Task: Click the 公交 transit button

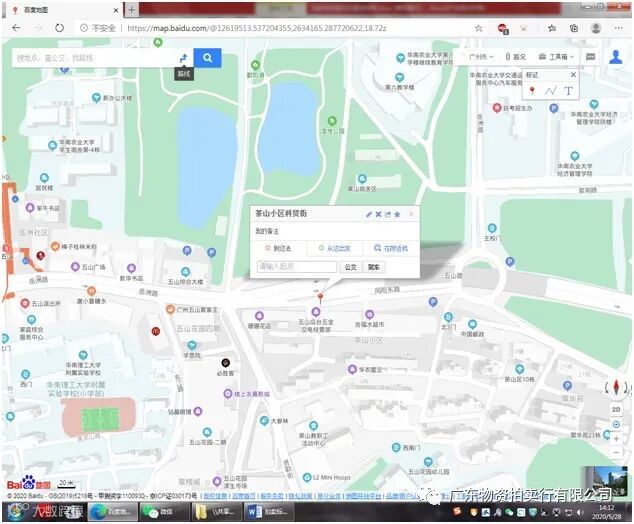Action: pyautogui.click(x=351, y=267)
